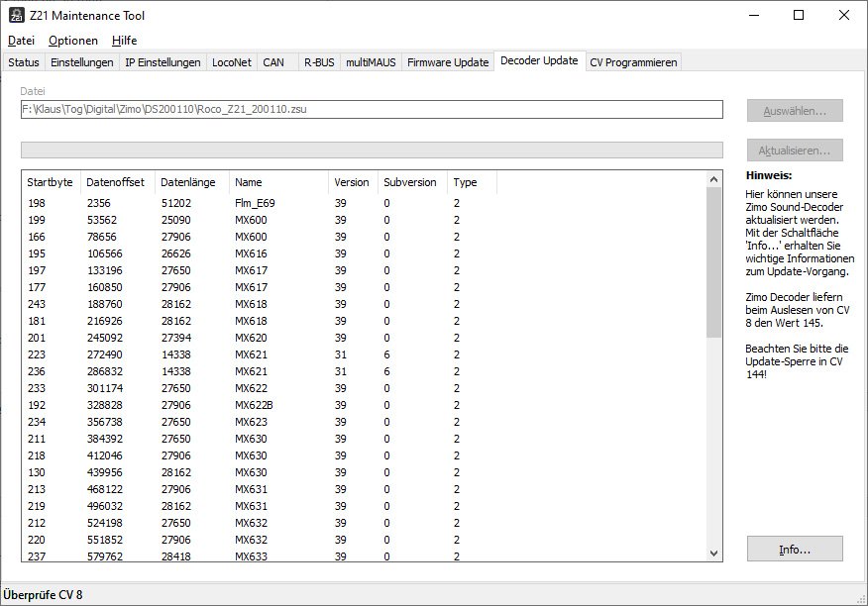The image size is (868, 606).
Task: Click the Datei file path field
Action: tap(372, 109)
